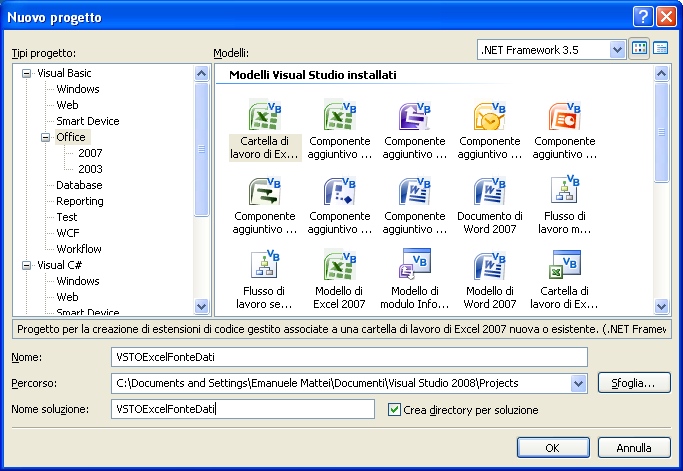
Task: Toggle Crea directory per soluzione checkbox
Action: click(394, 410)
